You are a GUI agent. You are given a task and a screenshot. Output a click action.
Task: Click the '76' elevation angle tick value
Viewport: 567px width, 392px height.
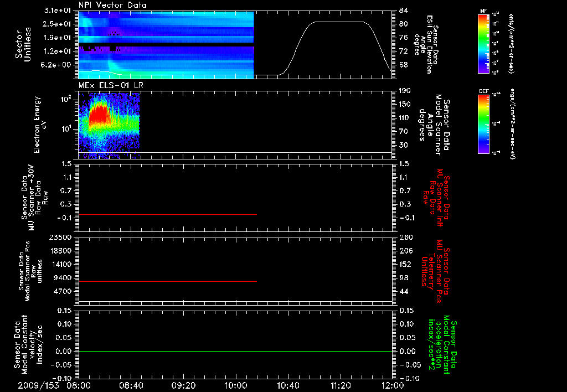pos(404,38)
